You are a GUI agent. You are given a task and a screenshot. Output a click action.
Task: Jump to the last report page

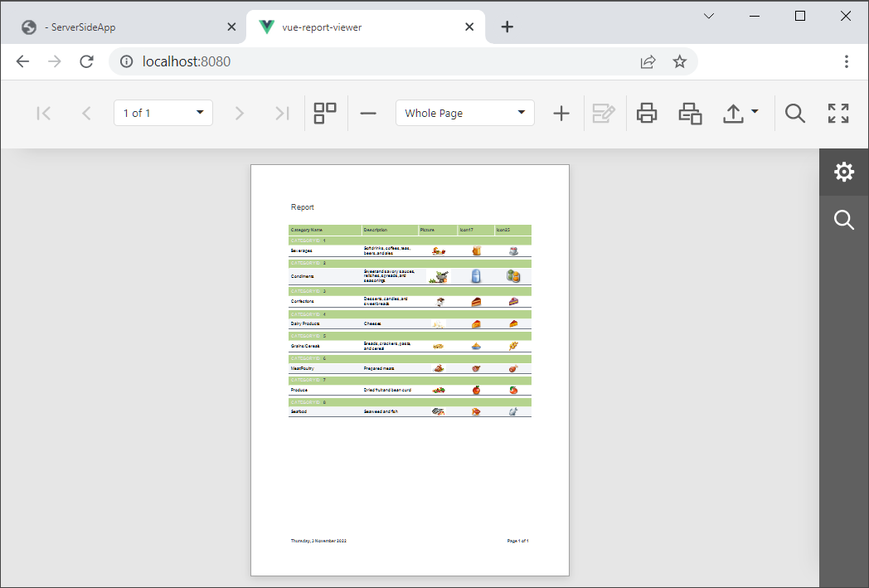pyautogui.click(x=282, y=113)
